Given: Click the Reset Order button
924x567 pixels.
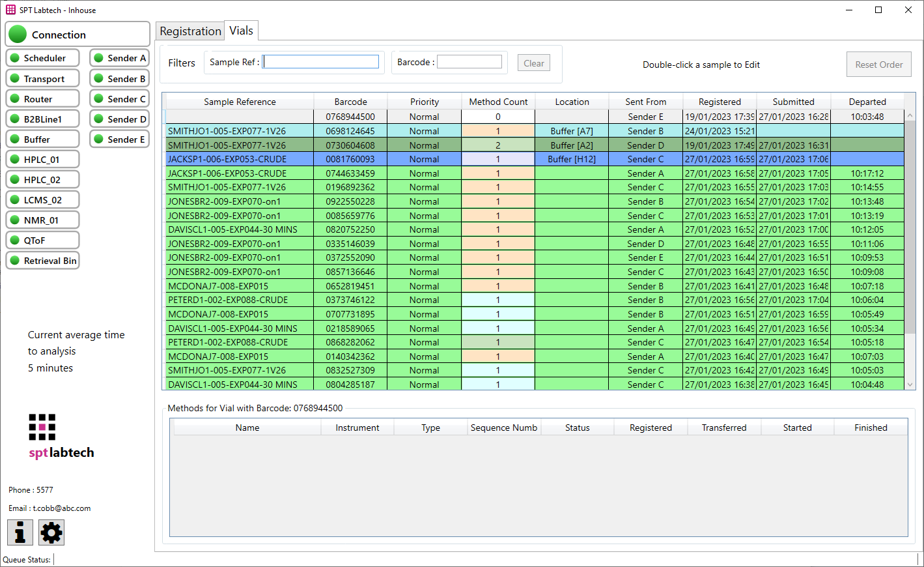Looking at the screenshot, I should pos(878,64).
